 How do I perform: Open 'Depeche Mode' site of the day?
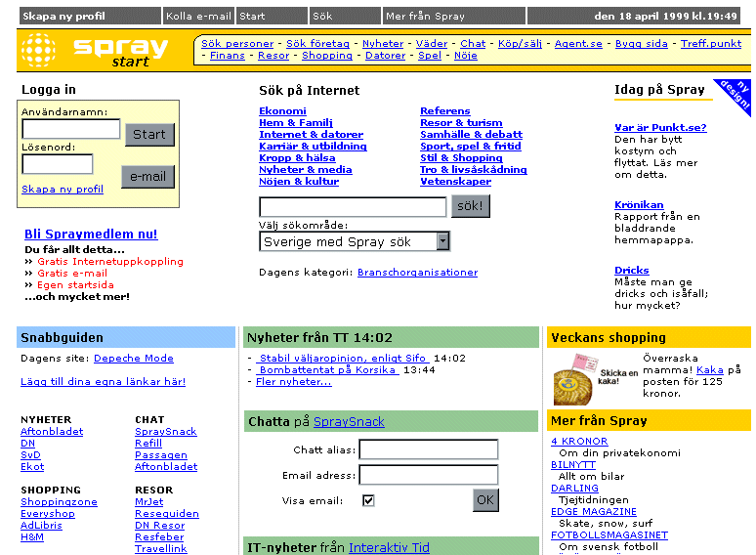(x=134, y=359)
